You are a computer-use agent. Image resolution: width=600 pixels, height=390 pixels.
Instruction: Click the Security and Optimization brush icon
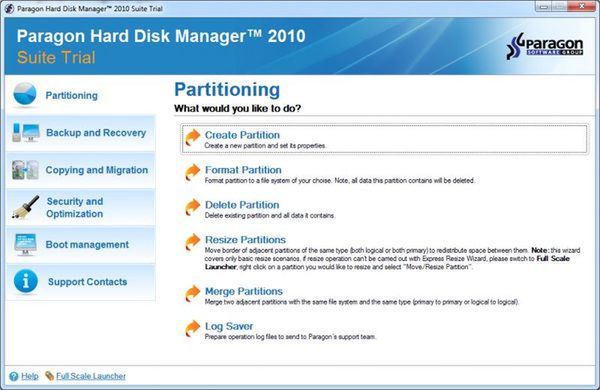[x=26, y=207]
